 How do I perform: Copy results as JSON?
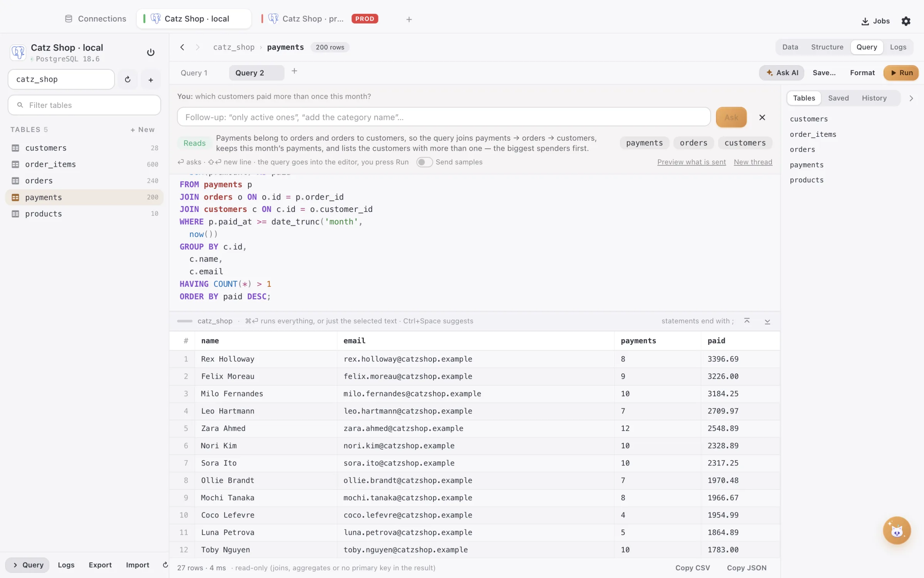747,568
